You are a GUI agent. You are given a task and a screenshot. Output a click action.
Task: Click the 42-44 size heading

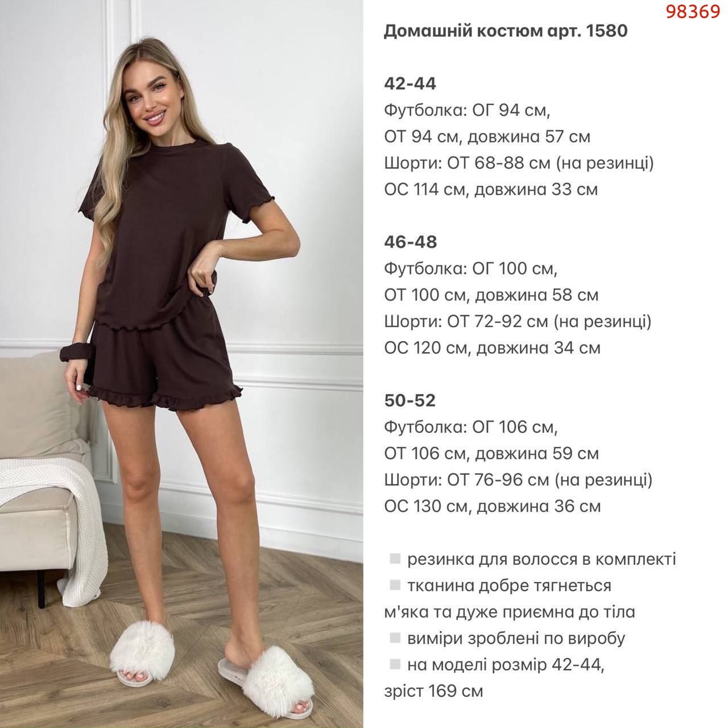tap(410, 84)
